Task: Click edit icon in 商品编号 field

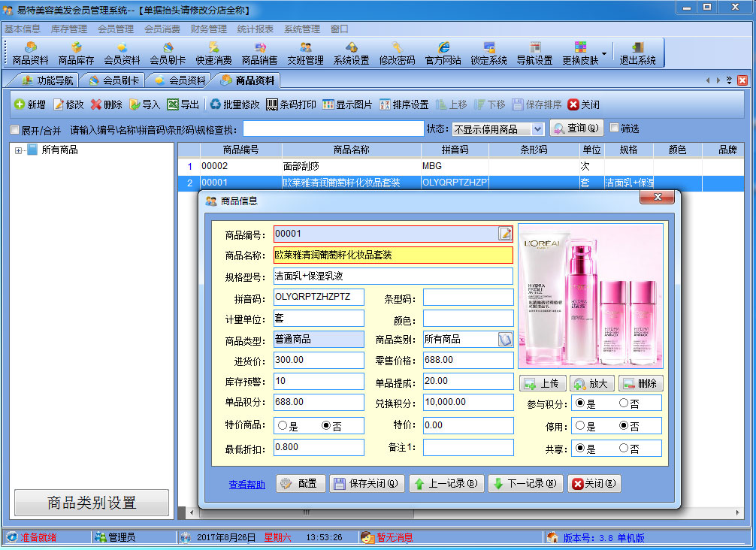Action: pyautogui.click(x=505, y=234)
